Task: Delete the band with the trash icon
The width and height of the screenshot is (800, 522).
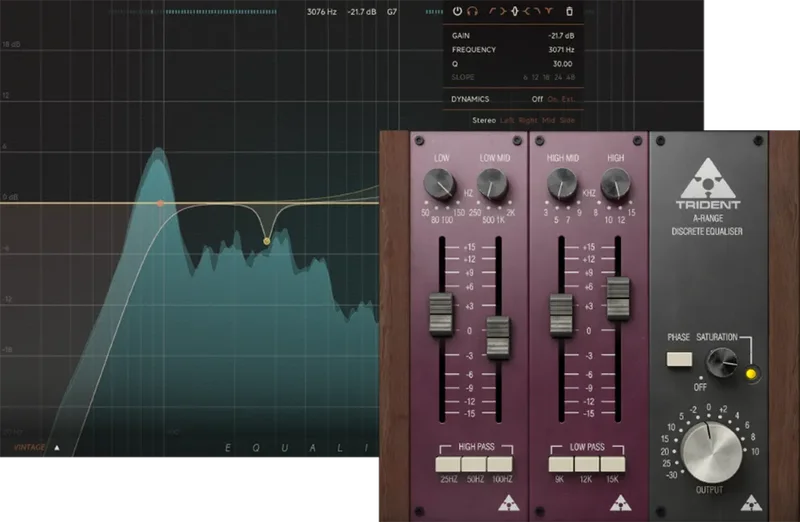Action: point(569,11)
